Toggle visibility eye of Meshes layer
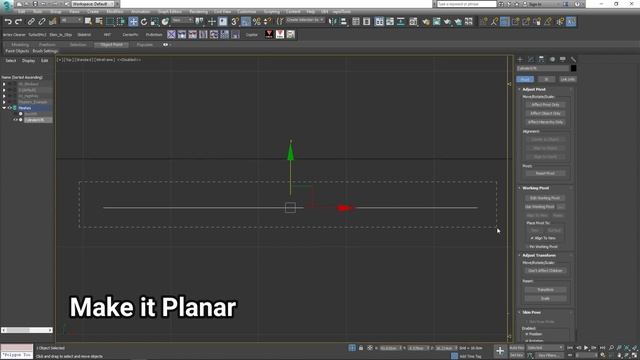The height and width of the screenshot is (360, 640). pyautogui.click(x=10, y=108)
